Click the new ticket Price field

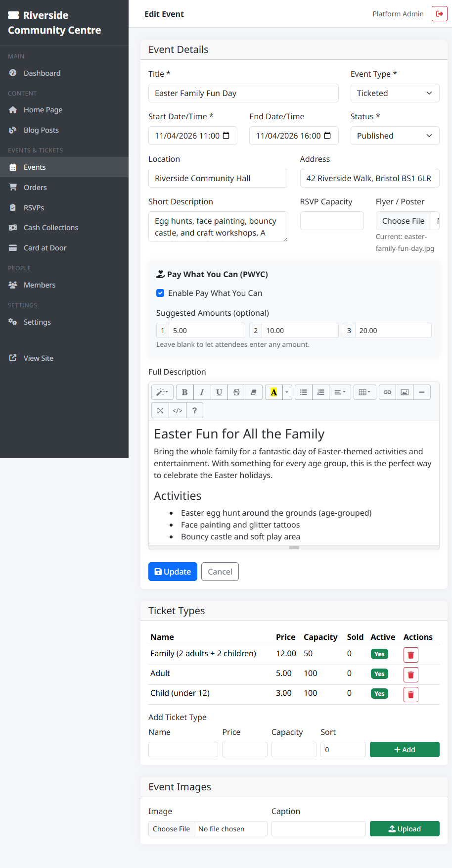[x=245, y=750]
